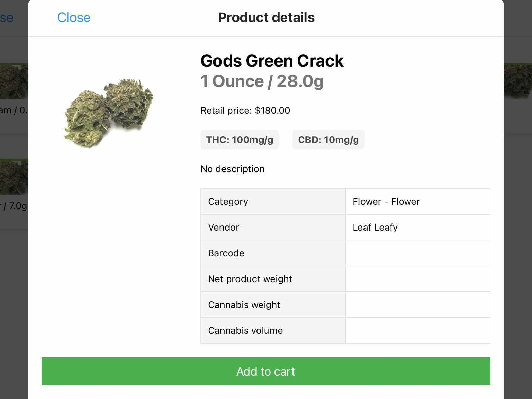Select the CBD 10mg/g badge
This screenshot has height=399, width=532.
click(x=328, y=140)
